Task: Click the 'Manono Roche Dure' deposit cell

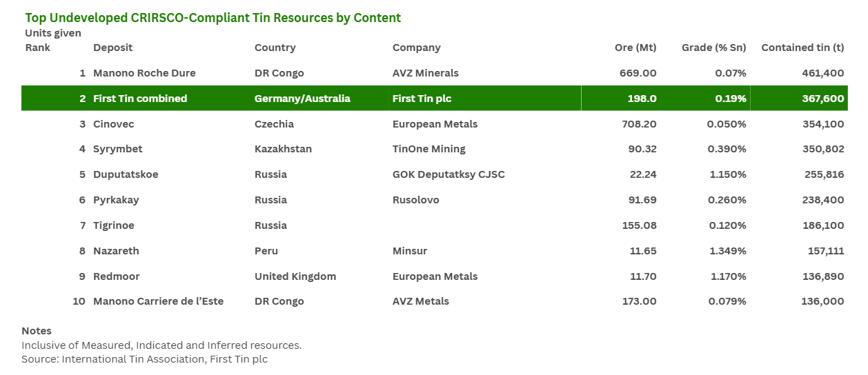Action: pos(144,73)
